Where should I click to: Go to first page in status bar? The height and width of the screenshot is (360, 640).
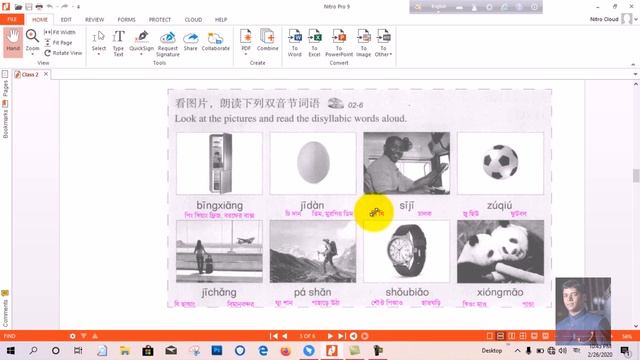pos(273,336)
